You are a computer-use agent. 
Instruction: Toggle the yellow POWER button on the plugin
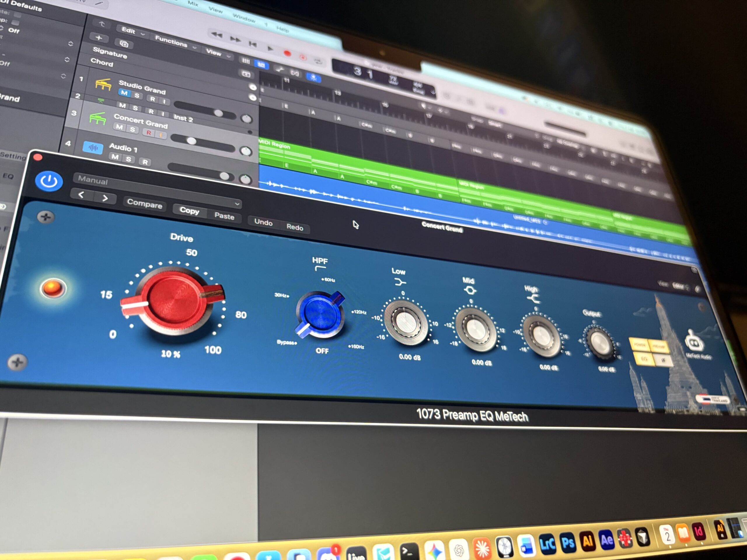[639, 345]
